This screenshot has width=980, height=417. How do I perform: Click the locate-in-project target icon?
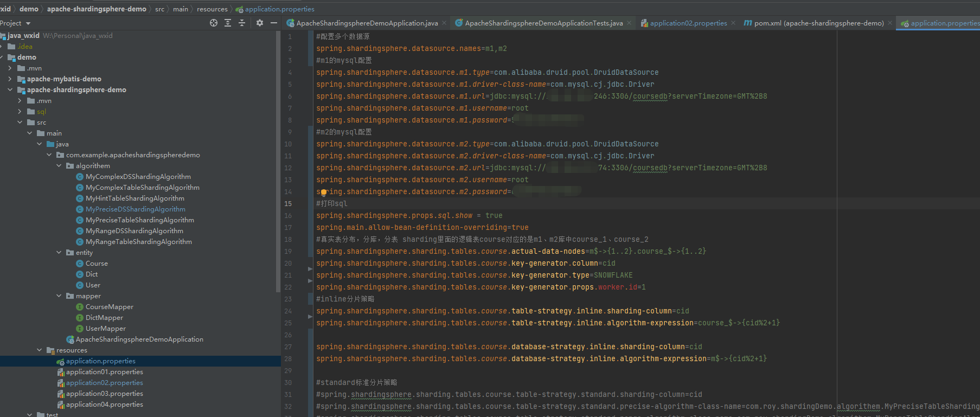(214, 23)
